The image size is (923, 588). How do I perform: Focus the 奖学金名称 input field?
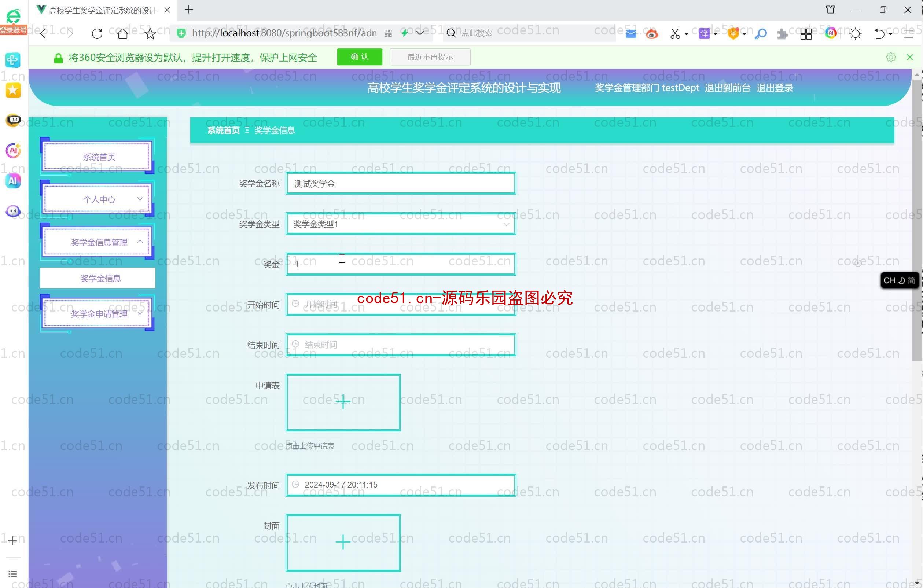pos(401,184)
